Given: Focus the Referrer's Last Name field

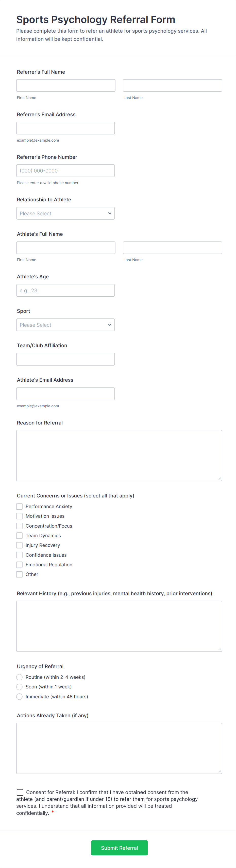Looking at the screenshot, I should (x=172, y=86).
